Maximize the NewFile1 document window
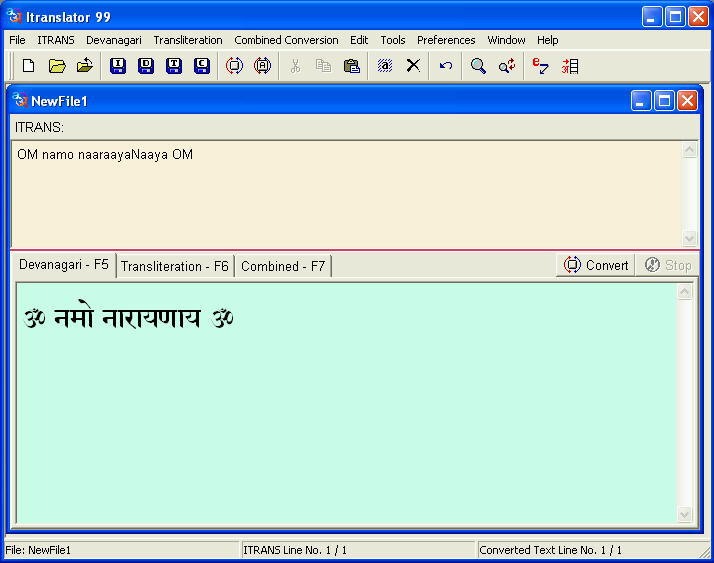The image size is (714, 563). 664,101
